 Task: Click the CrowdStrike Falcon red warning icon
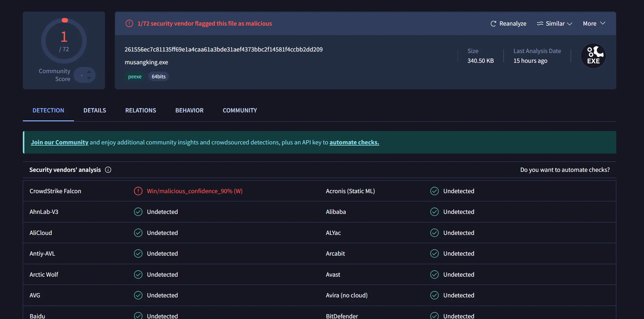point(138,191)
